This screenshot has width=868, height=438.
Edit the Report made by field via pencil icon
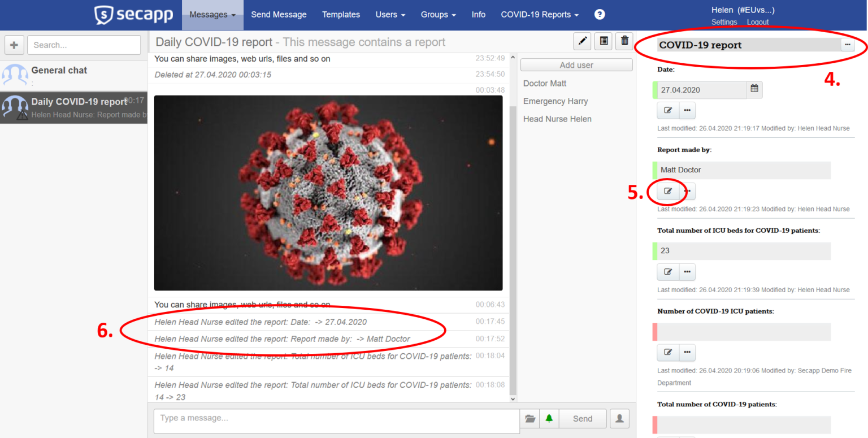coord(667,192)
